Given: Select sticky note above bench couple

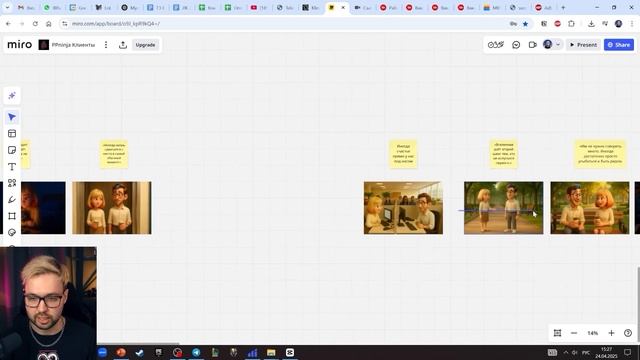Looking at the screenshot, I should (x=600, y=154).
